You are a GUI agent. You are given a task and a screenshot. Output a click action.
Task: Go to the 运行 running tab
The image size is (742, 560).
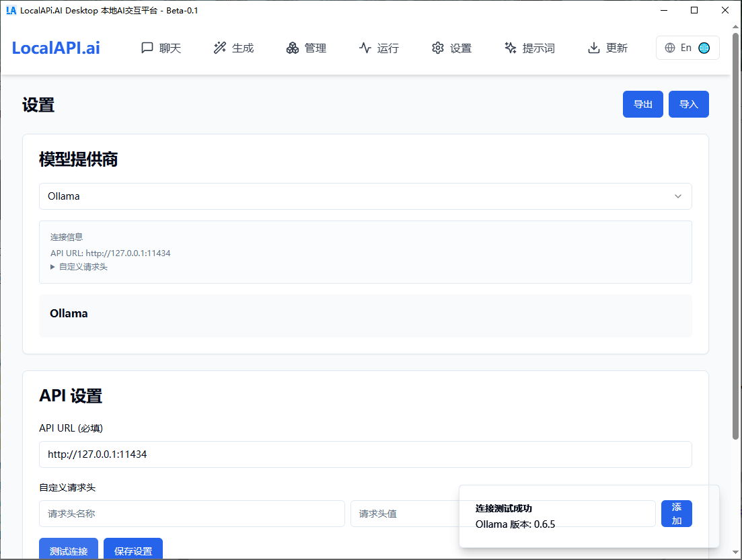(x=379, y=48)
